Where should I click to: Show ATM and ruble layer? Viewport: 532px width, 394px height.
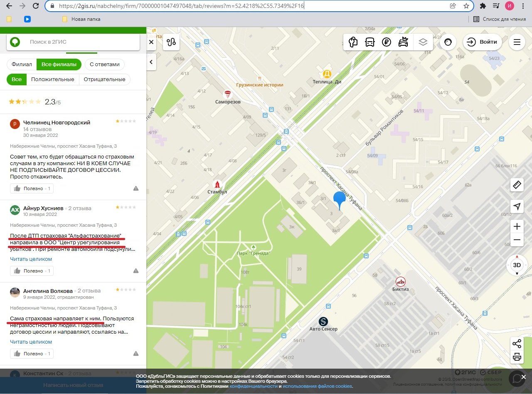[x=387, y=42]
